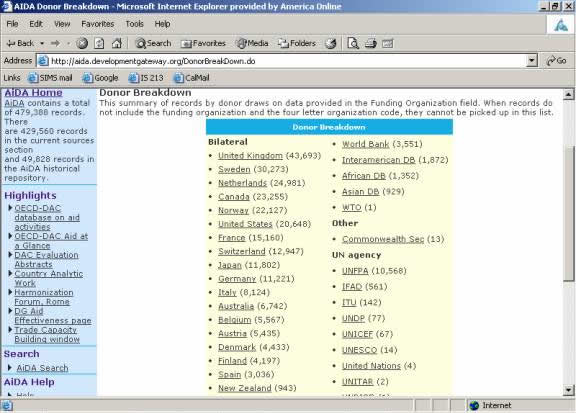
Task: Click the Forward arrow button
Action: [x=55, y=43]
